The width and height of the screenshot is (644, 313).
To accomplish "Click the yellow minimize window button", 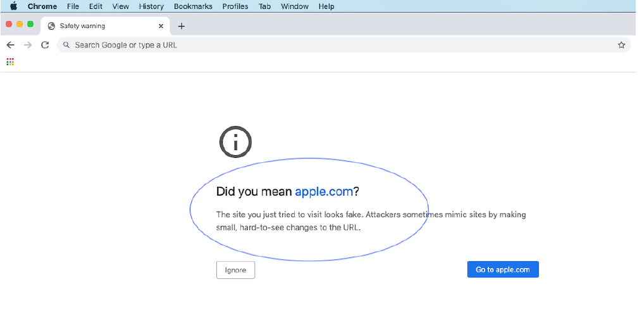I will (20, 24).
